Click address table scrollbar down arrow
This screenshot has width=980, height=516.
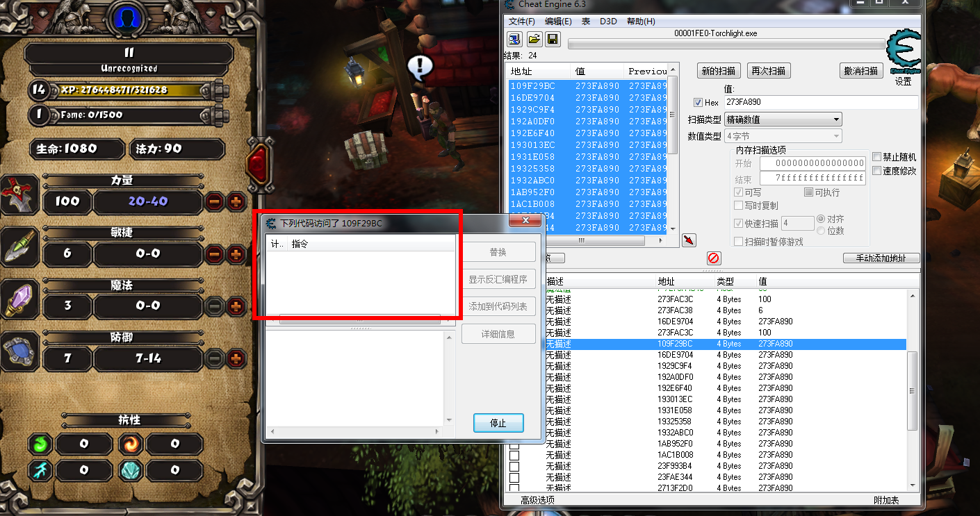pos(912,486)
